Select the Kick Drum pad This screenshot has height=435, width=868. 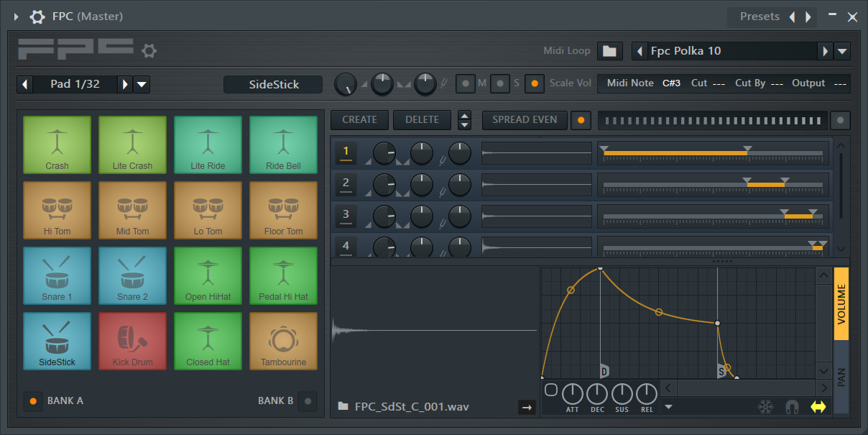click(x=132, y=341)
